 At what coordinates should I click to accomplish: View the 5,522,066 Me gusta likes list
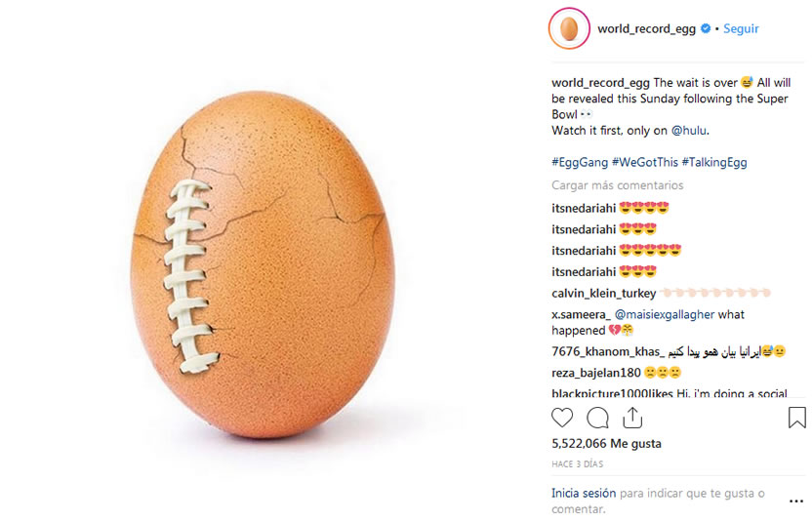pos(606,443)
